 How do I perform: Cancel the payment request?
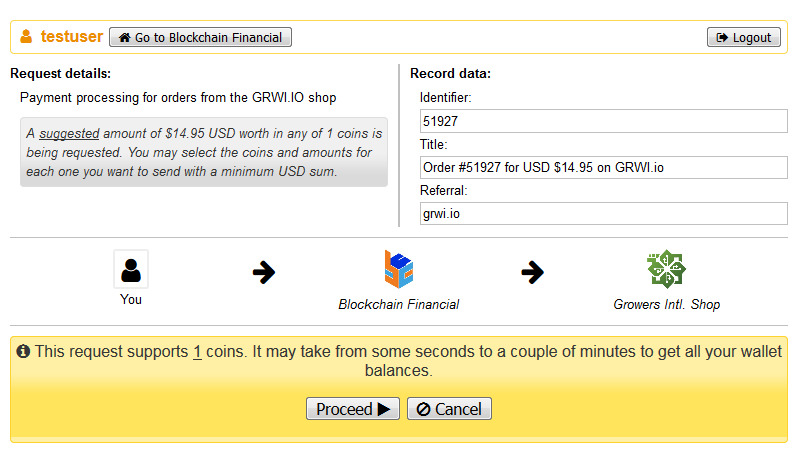tap(449, 409)
